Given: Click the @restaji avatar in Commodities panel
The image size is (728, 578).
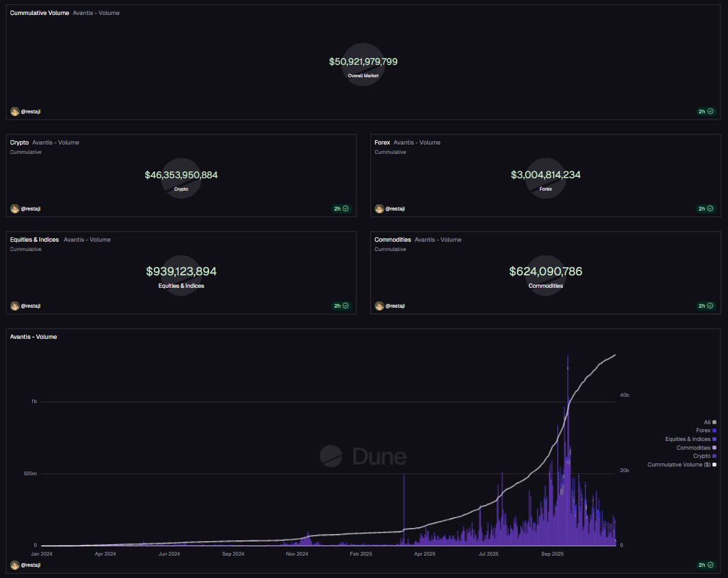Looking at the screenshot, I should (379, 305).
